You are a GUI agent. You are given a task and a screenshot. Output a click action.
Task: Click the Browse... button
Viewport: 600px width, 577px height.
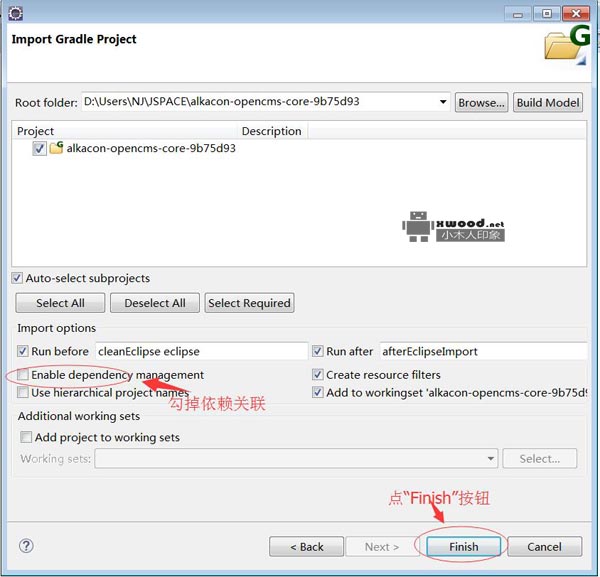pyautogui.click(x=481, y=103)
